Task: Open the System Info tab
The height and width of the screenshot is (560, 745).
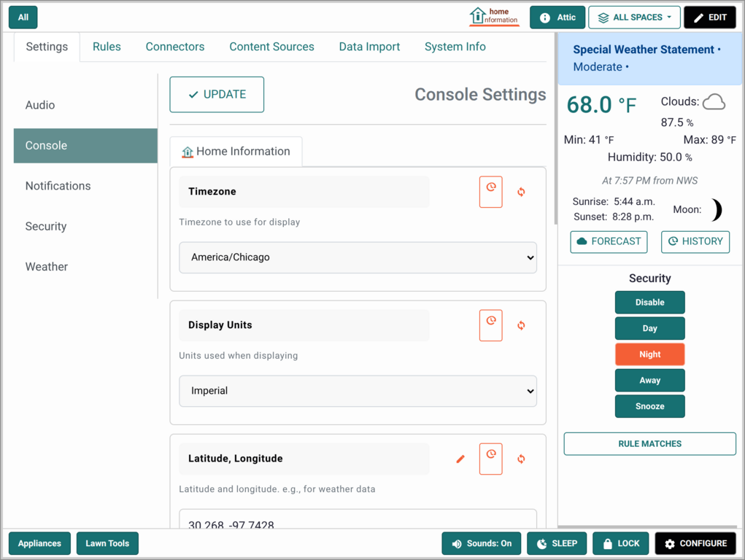Action: pyautogui.click(x=455, y=47)
